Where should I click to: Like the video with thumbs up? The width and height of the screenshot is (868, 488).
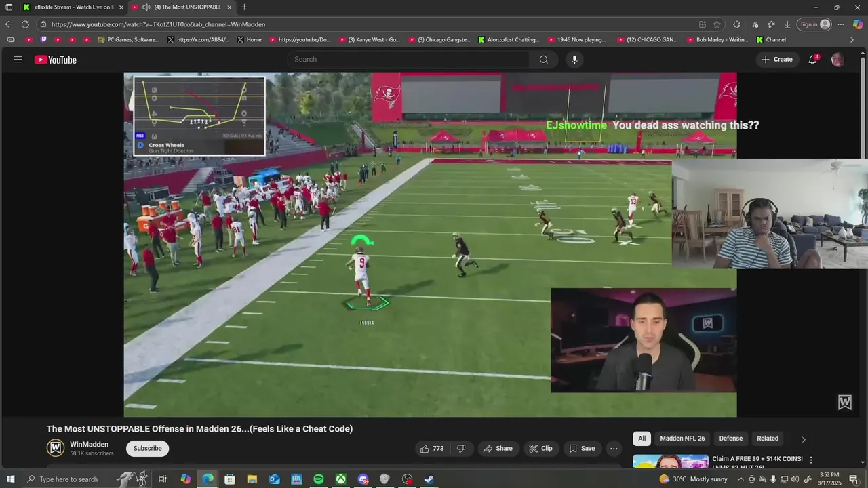pos(432,449)
